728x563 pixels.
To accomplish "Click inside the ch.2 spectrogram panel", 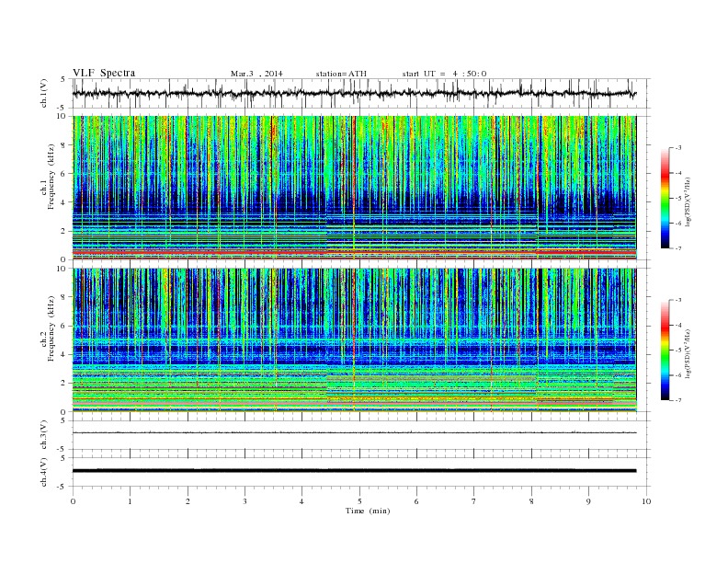I will pyautogui.click(x=355, y=340).
